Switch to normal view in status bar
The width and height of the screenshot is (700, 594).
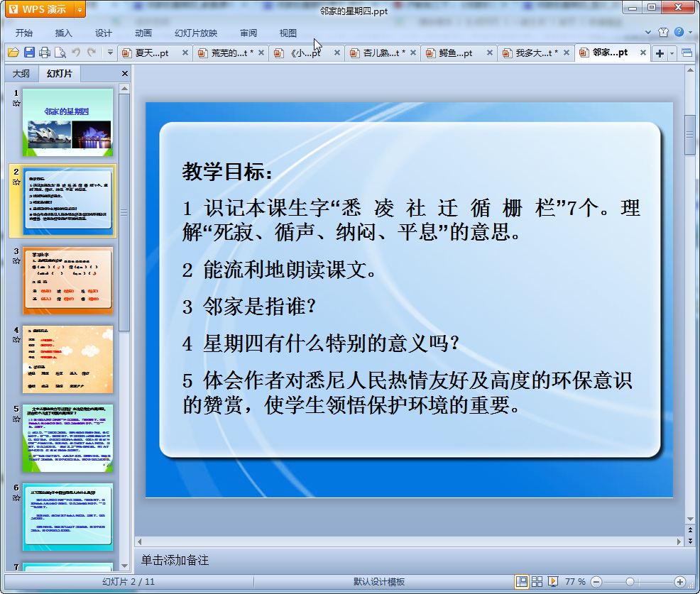(522, 581)
